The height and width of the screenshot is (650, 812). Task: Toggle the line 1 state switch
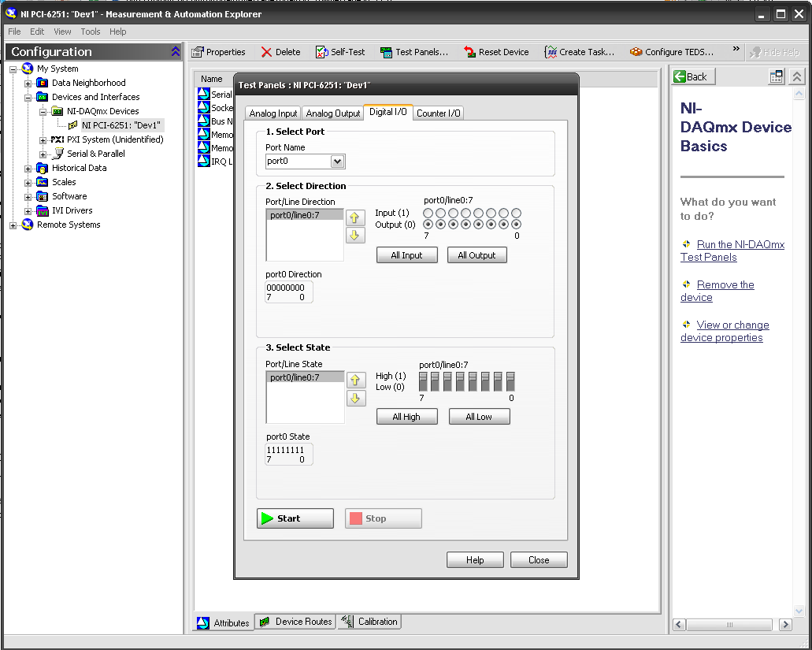499,381
